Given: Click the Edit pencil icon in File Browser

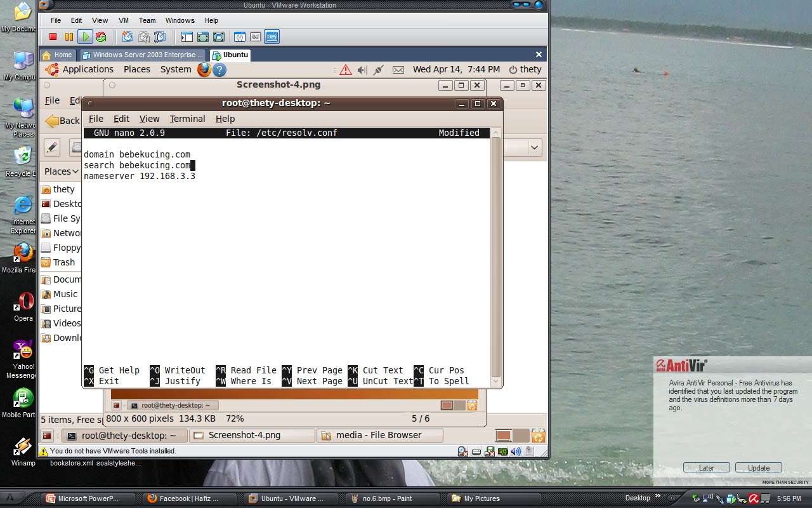Looking at the screenshot, I should pos(52,147).
